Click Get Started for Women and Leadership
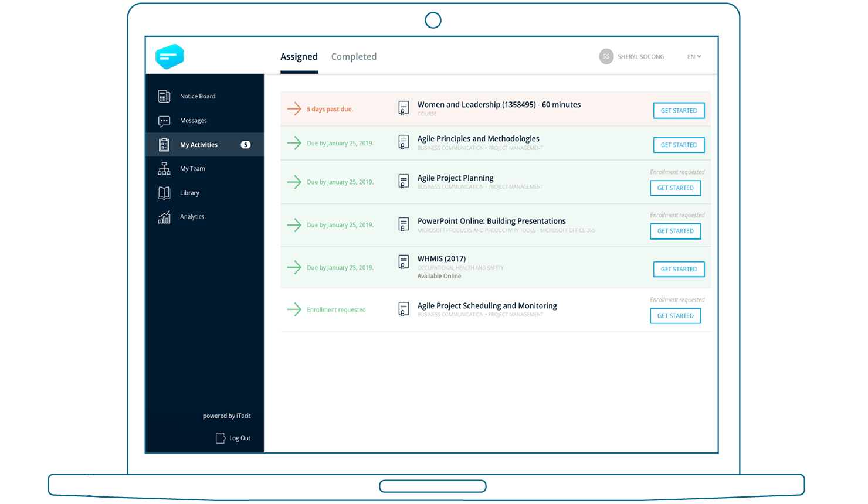Image resolution: width=868 pixels, height=504 pixels. tap(679, 111)
